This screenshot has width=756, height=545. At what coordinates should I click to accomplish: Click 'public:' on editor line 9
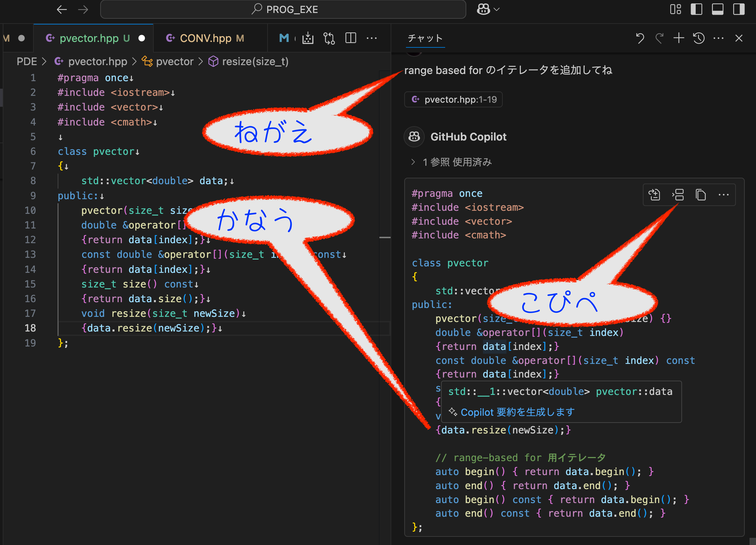point(78,196)
